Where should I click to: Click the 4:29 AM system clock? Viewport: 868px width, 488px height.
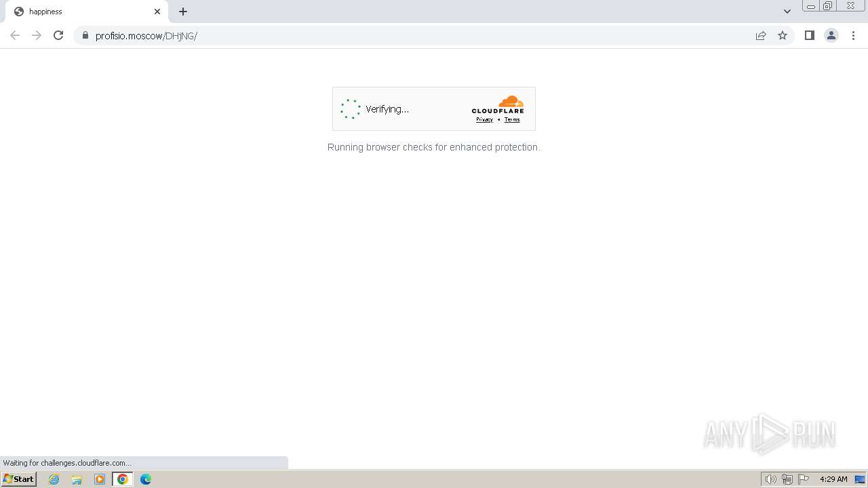coord(833,479)
